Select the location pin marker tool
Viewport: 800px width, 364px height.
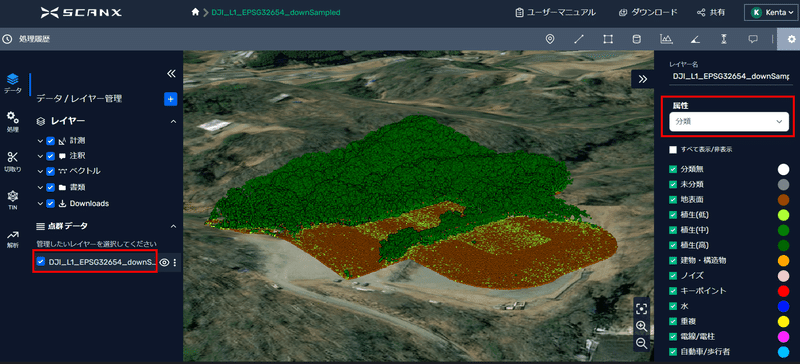(550, 39)
